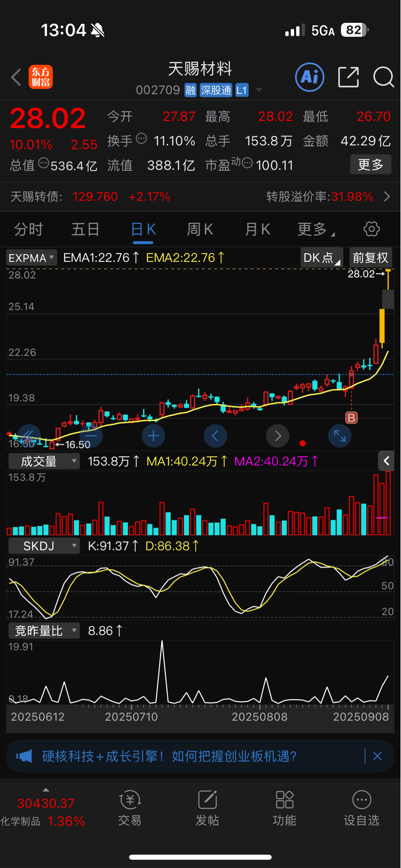This screenshot has width=401, height=868.
Task: Close the promotional banner
Action: coord(378,756)
